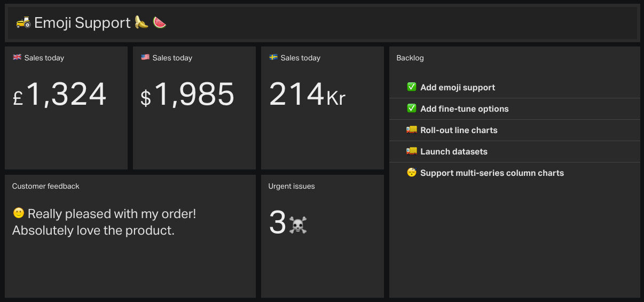Open the £1,324 sales figure
The image size is (644, 302).
coord(60,95)
